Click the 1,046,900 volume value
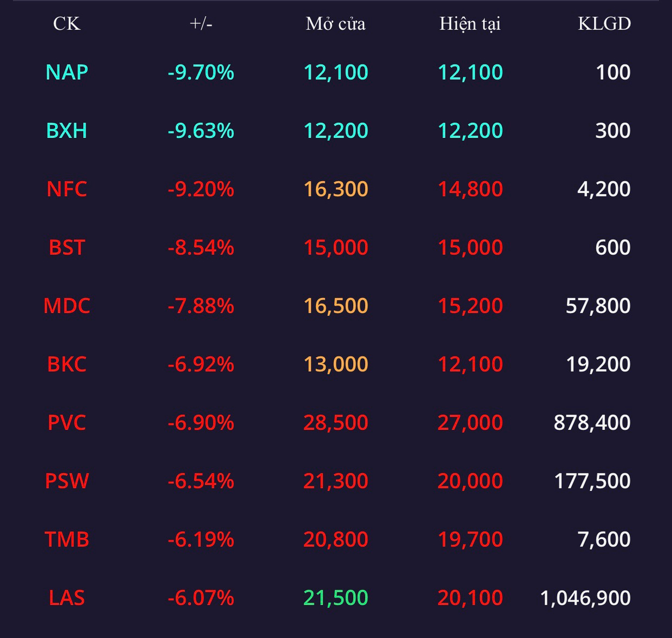 585,598
